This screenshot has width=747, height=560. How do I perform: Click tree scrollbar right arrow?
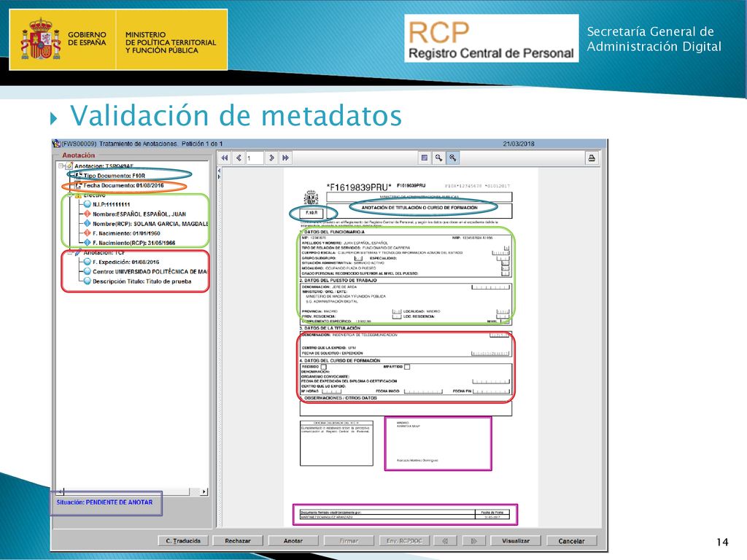pyautogui.click(x=204, y=492)
